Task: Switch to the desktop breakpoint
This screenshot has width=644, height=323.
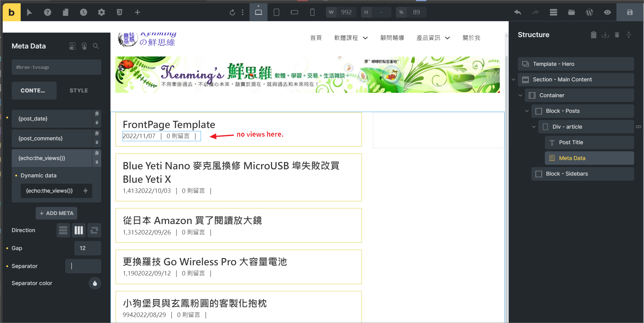Action: (258, 12)
